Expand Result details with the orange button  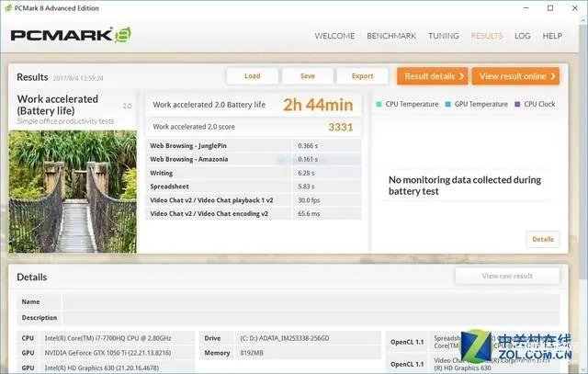[x=432, y=76]
